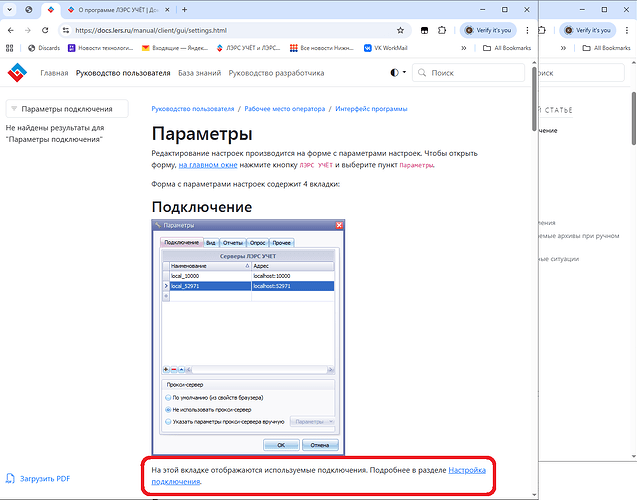Image resolution: width=637 pixels, height=500 pixels.
Task: Close the 'О программе ЛЭРС УЧЁТ' tab
Action: (x=167, y=10)
